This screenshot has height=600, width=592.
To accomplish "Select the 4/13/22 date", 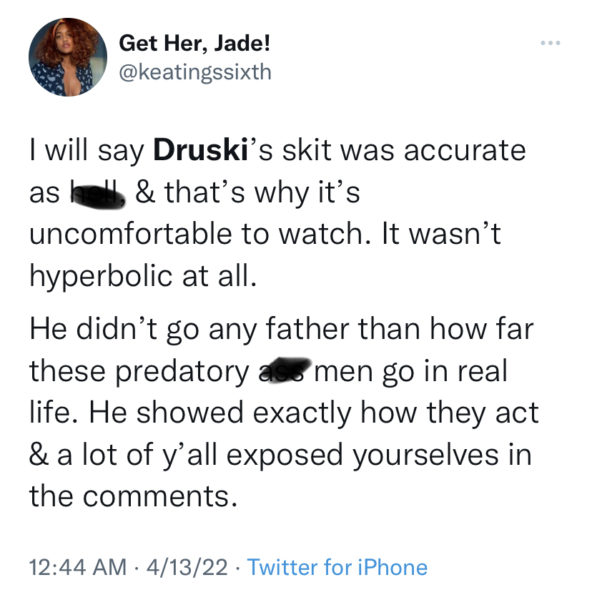I will point(187,567).
